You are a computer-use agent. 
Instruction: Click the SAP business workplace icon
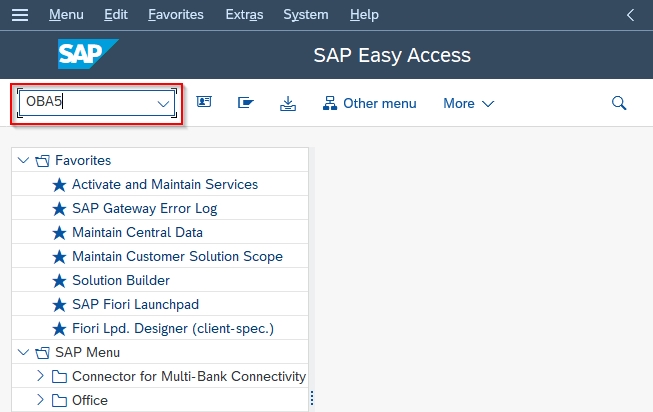click(x=245, y=103)
